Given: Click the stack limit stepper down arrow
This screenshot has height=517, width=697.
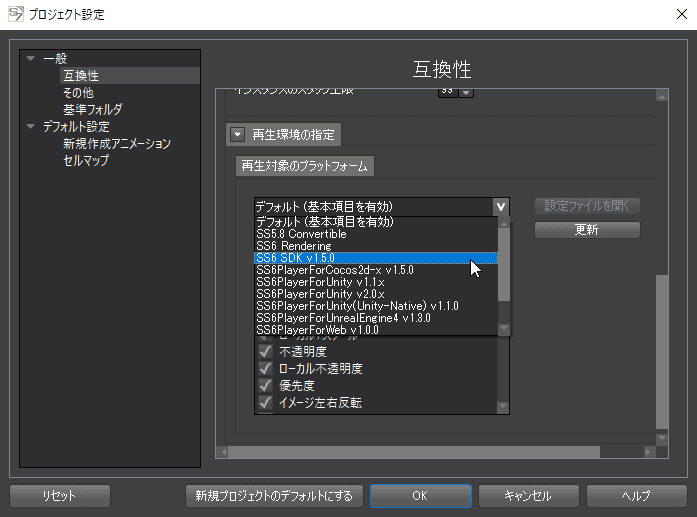Looking at the screenshot, I should (x=466, y=92).
